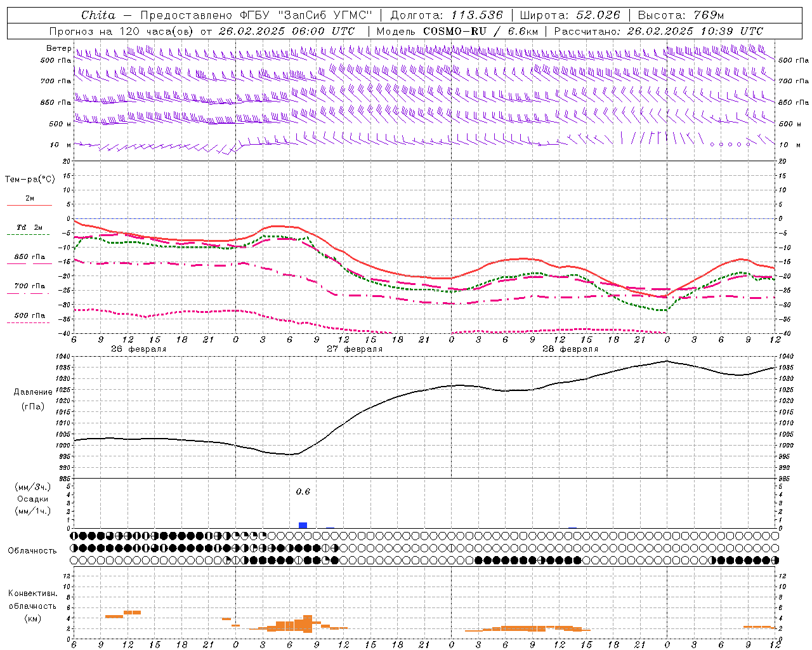Viewport: 812px width, 650px height.
Task: Click the "(мм/3ч.)" precipitation unit label
Action: (33, 487)
